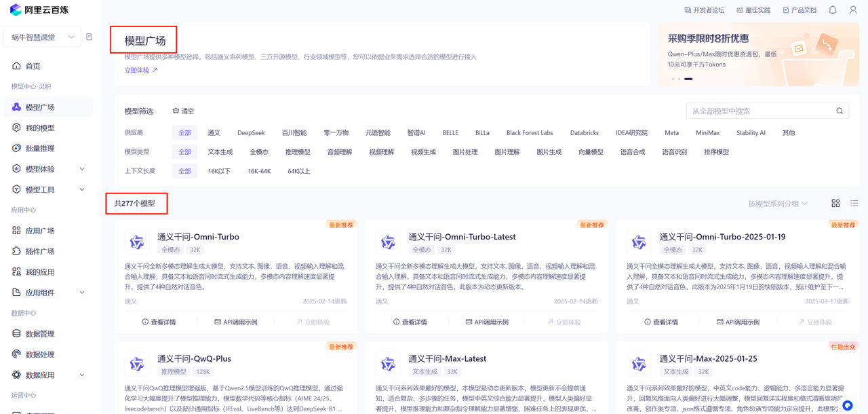Filter supplier by Stability AI
This screenshot has height=414, width=868.
pos(751,133)
